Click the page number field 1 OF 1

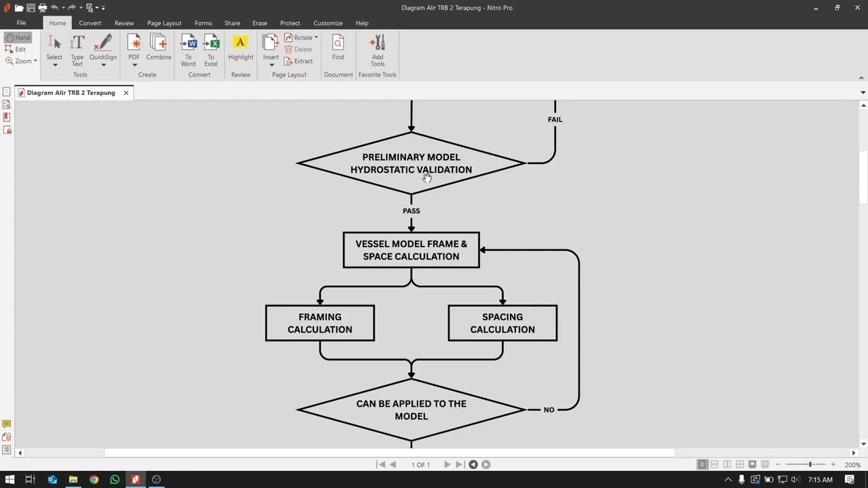[x=420, y=465]
